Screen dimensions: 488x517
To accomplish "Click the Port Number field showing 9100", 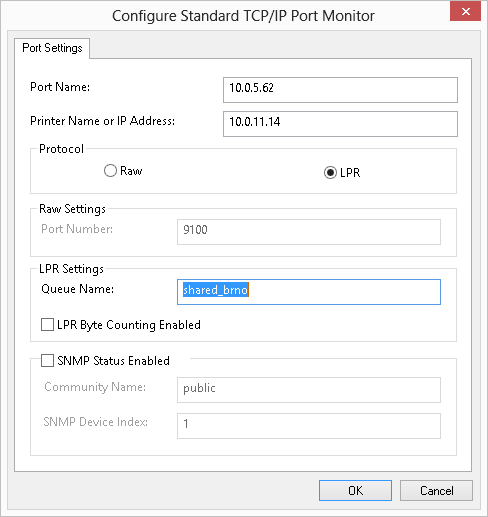I will (309, 232).
